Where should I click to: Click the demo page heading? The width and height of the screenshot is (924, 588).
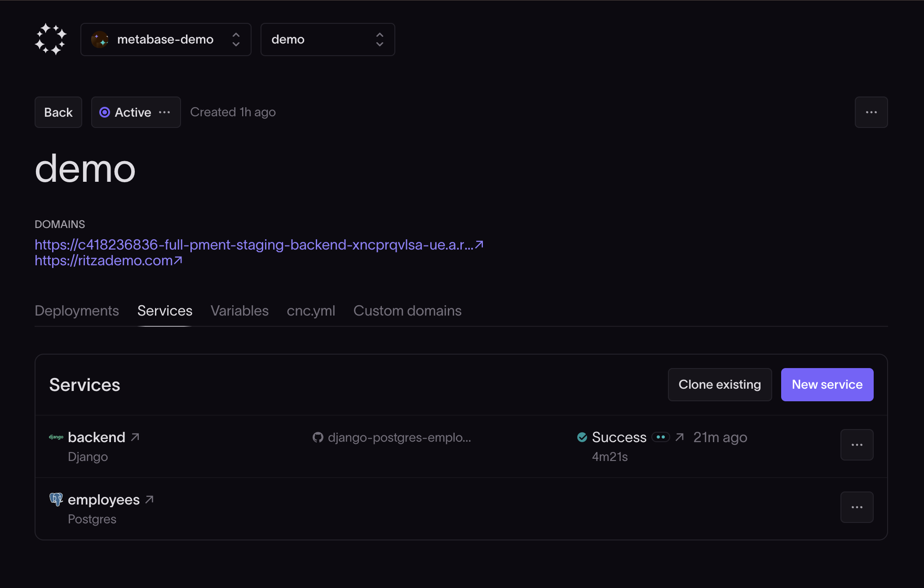point(85,169)
